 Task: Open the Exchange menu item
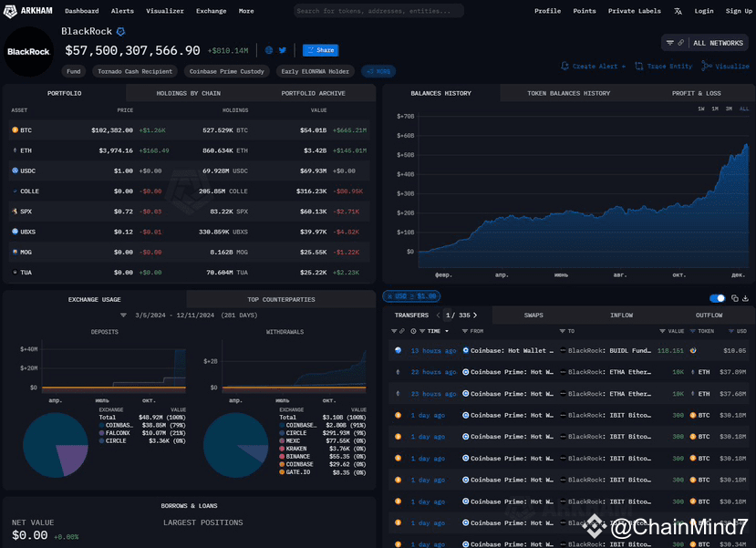click(x=212, y=11)
